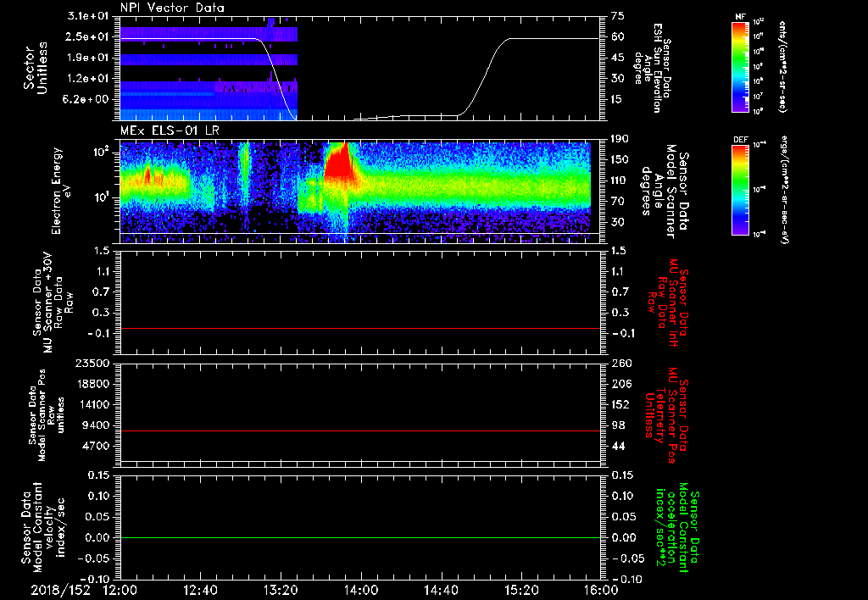Click the "DEF" label above the color bar

click(741, 140)
